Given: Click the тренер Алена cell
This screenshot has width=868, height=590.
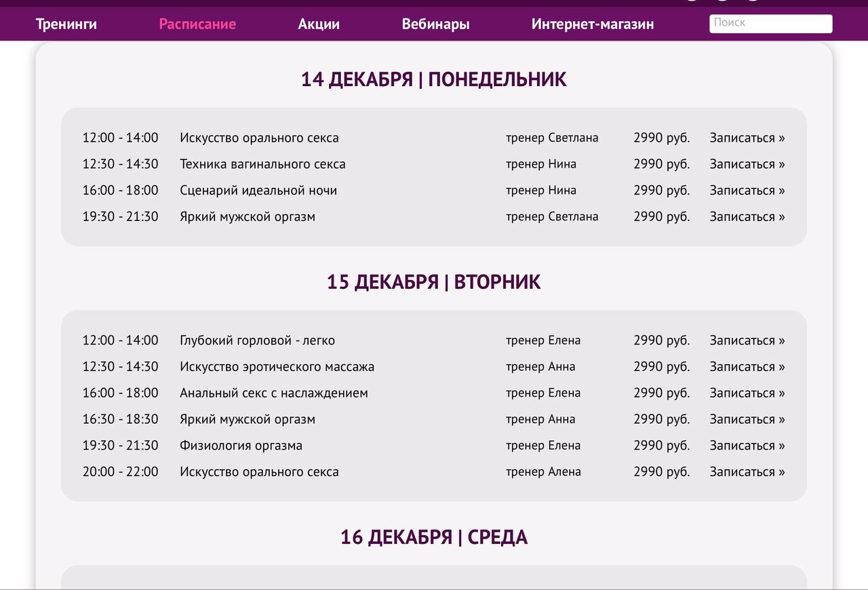Looking at the screenshot, I should point(543,472).
